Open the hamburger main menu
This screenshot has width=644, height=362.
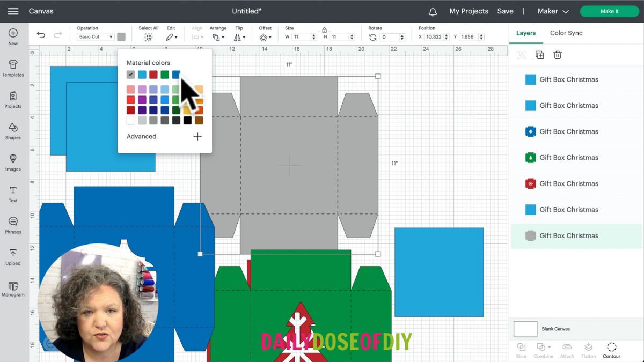tap(13, 11)
